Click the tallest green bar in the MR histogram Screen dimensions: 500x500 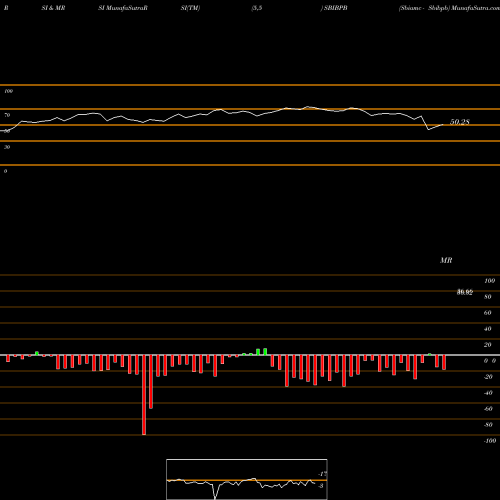tap(265, 352)
